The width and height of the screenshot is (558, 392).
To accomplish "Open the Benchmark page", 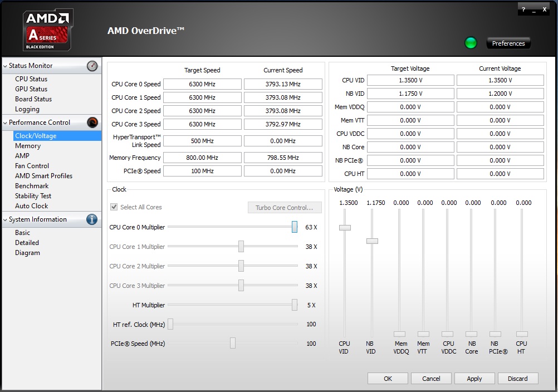I will click(32, 185).
